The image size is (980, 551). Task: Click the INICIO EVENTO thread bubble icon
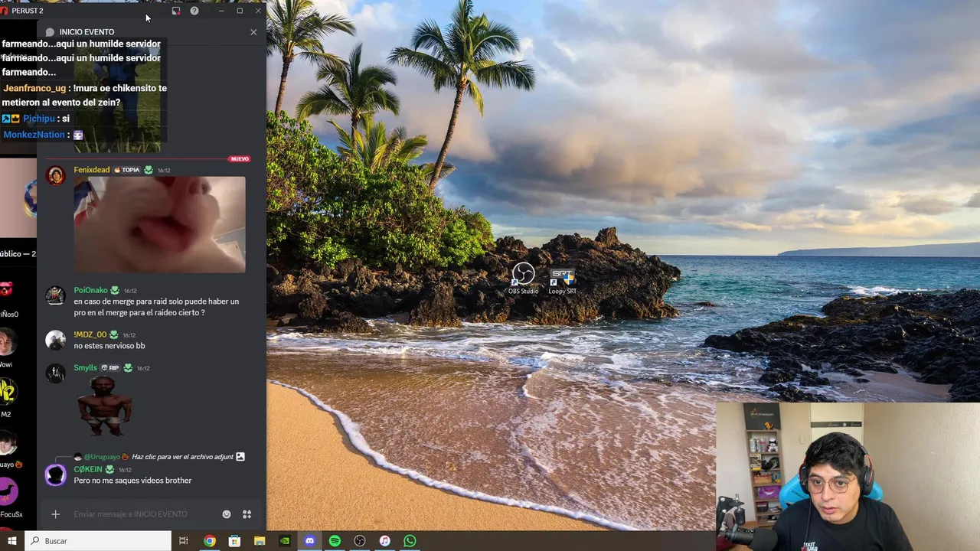(x=50, y=32)
